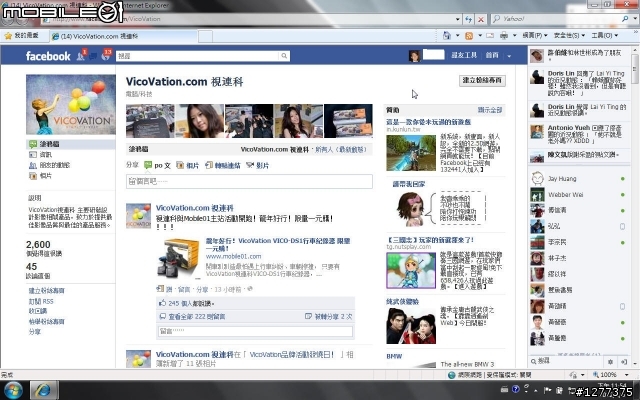The image size is (640, 400).
Task: Open chat with Webber Wei
Action: (578, 195)
